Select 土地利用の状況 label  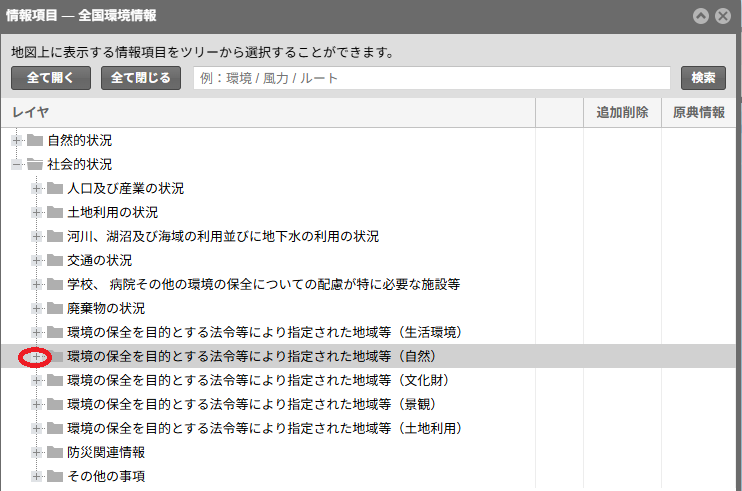tap(113, 212)
